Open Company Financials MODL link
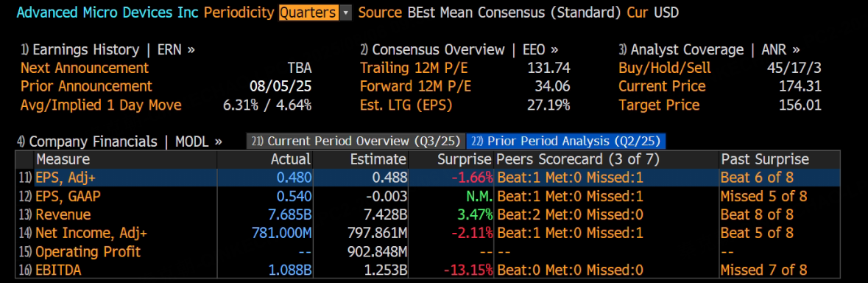The image size is (868, 283). [119, 141]
